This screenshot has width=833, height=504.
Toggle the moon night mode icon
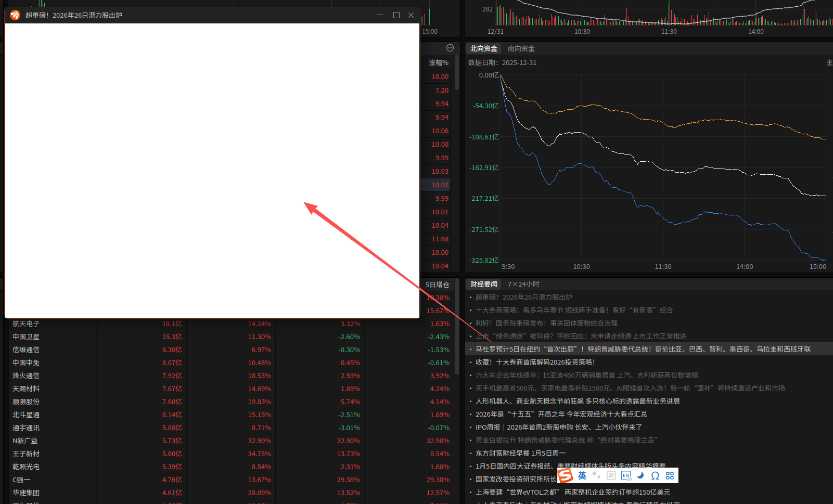click(640, 475)
